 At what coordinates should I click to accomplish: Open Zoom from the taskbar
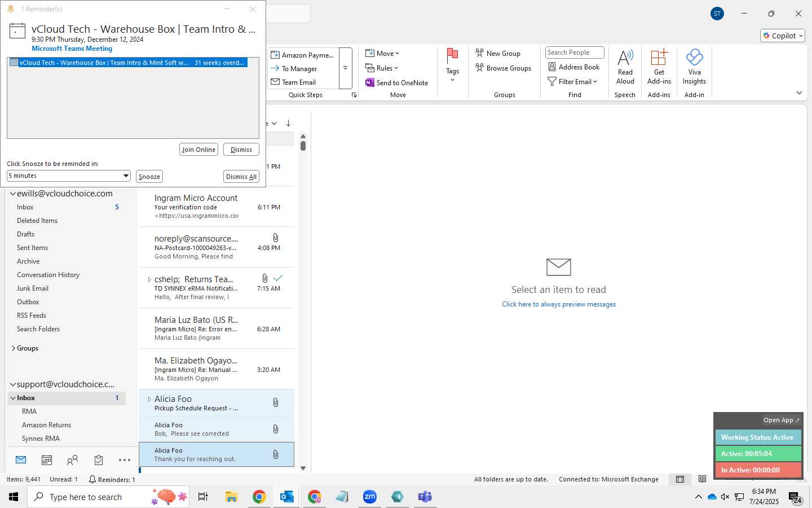(x=369, y=497)
